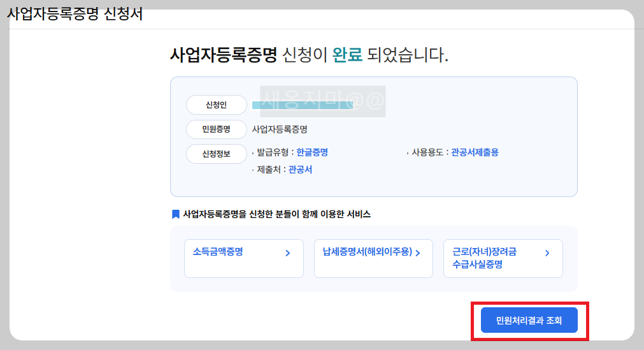Click the 한글증명 issuance type value
This screenshot has height=350, width=644.
[x=312, y=152]
